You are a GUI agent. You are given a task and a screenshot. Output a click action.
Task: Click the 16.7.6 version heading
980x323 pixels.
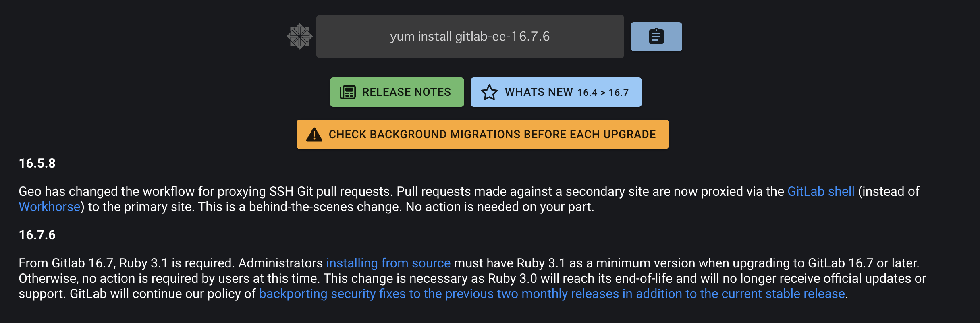pos(37,235)
